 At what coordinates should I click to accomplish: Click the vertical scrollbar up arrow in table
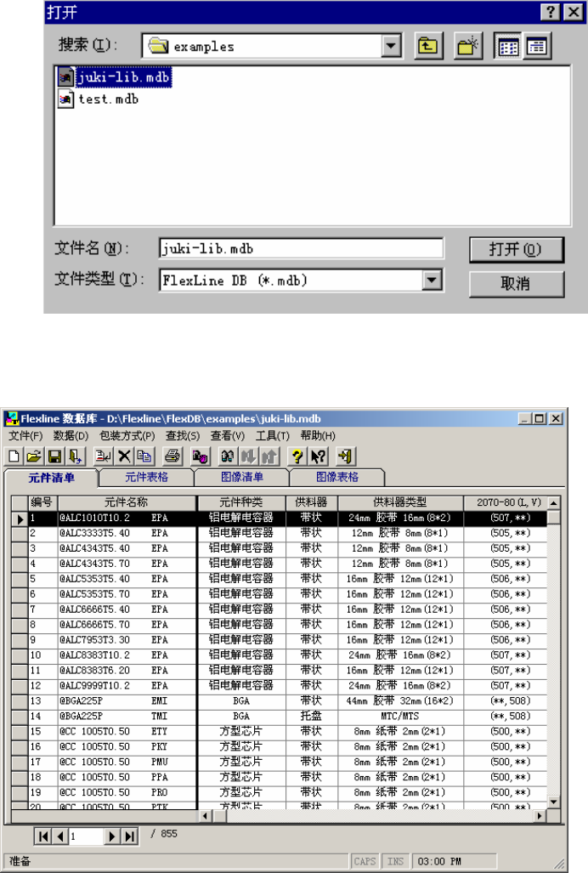[x=553, y=502]
